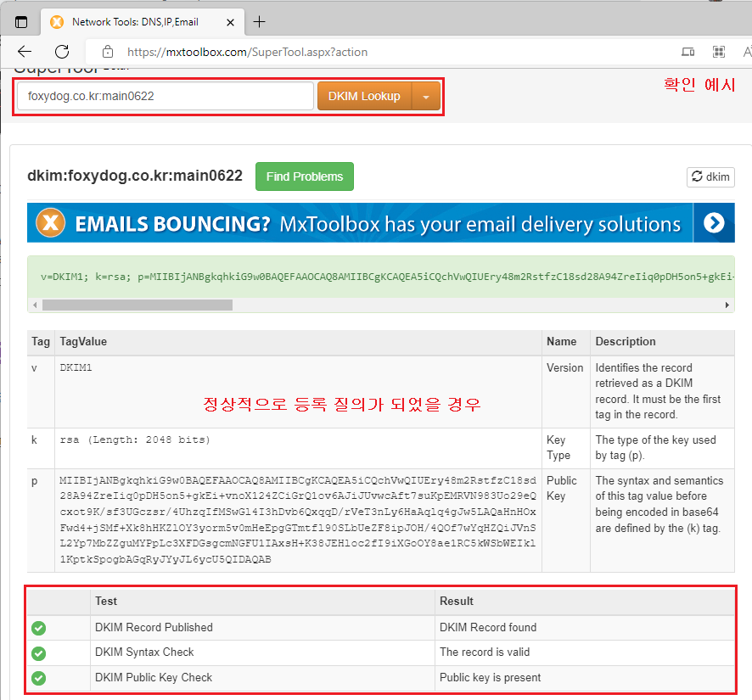Click the foxydog.co.kr:main0622 lookup input field

(166, 96)
